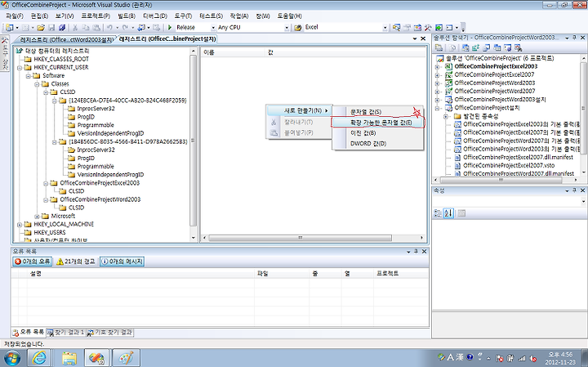Open the Any CPU platform dropdown
588x367 pixels.
tap(287, 28)
